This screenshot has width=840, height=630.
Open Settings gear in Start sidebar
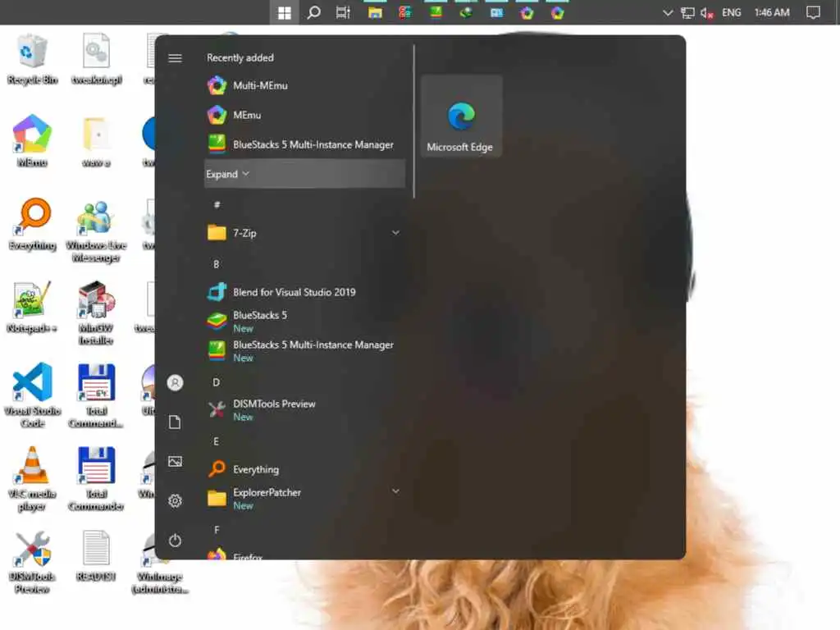tap(176, 501)
